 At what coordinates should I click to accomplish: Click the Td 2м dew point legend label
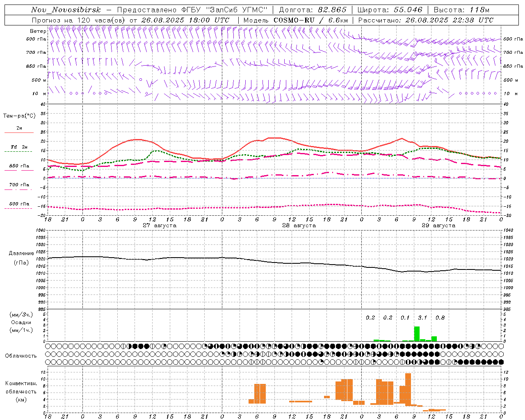click(x=19, y=147)
